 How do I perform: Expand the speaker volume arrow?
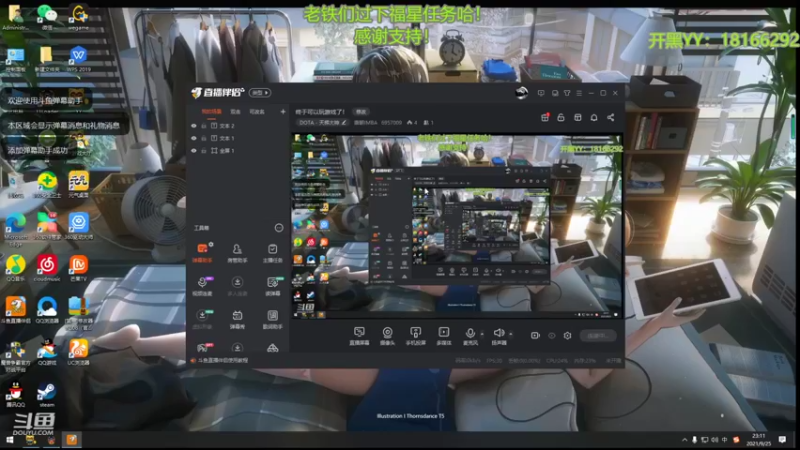pos(511,334)
